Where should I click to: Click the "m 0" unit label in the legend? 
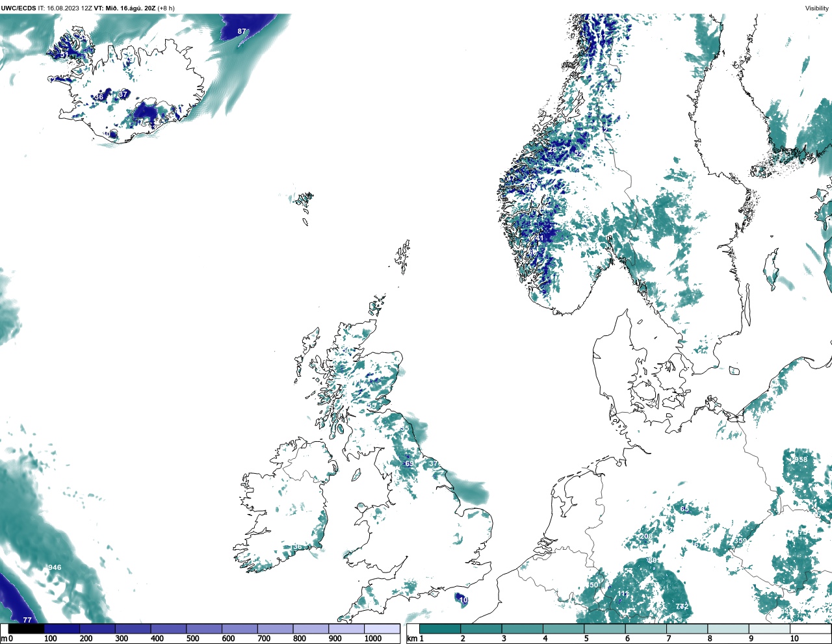click(6, 639)
